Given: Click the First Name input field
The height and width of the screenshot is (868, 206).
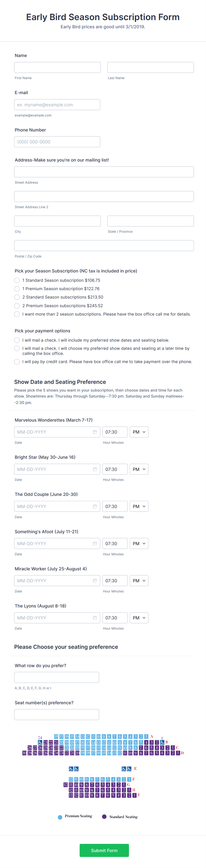Looking at the screenshot, I should tap(57, 67).
